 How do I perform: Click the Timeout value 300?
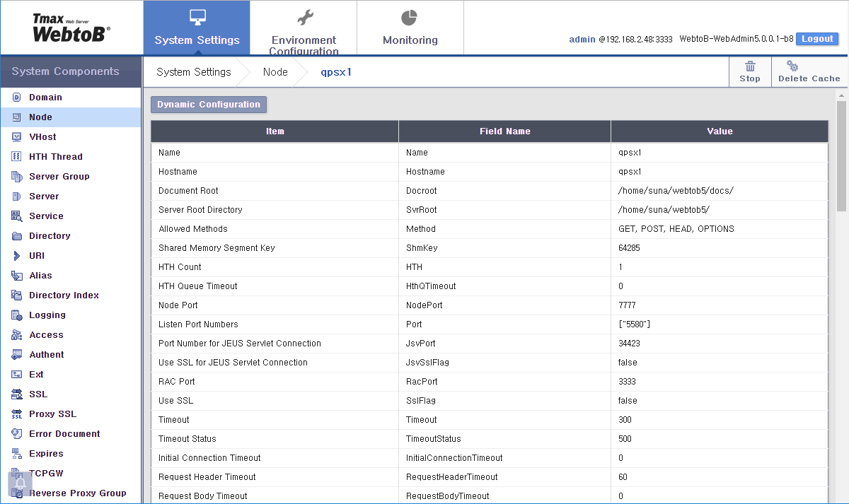[x=625, y=420]
